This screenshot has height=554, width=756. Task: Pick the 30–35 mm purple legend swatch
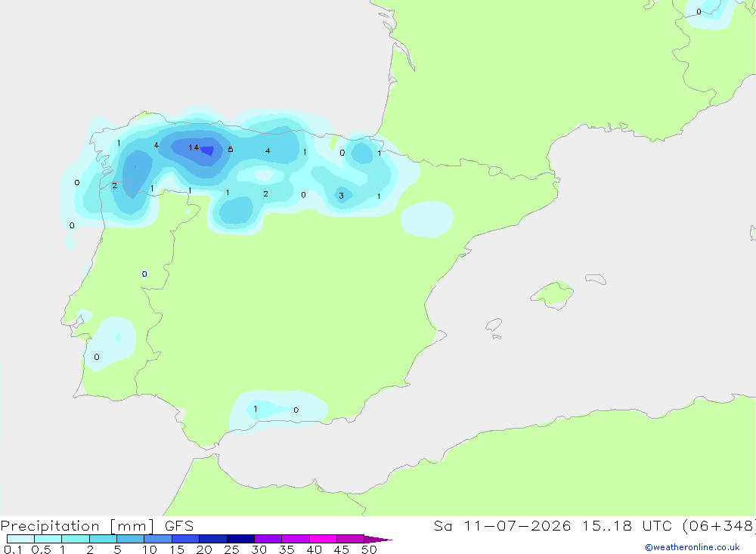click(x=268, y=539)
